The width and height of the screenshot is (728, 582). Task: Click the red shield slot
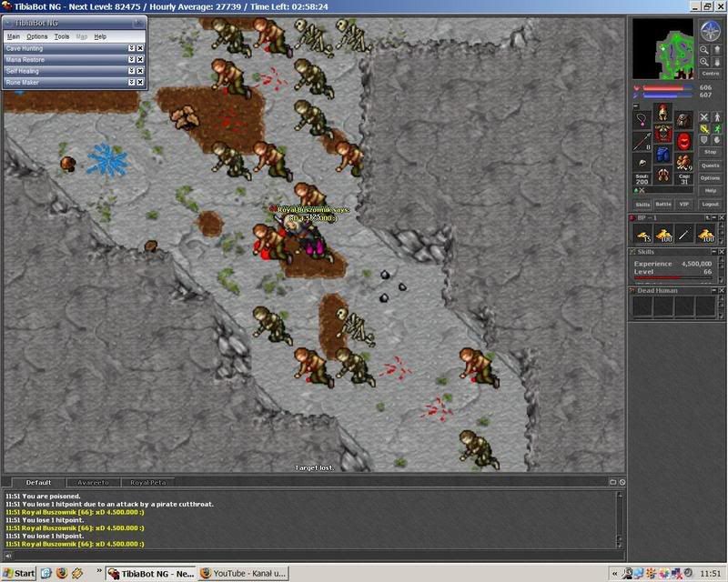point(683,141)
